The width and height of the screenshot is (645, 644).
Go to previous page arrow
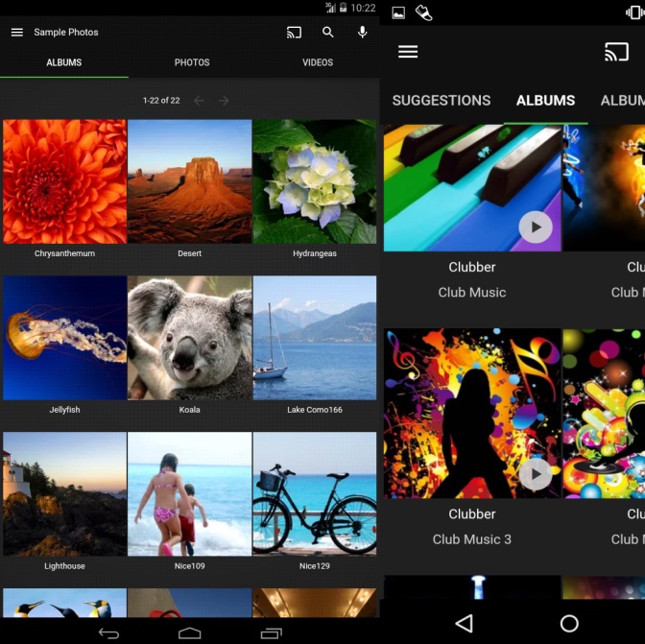(x=199, y=101)
